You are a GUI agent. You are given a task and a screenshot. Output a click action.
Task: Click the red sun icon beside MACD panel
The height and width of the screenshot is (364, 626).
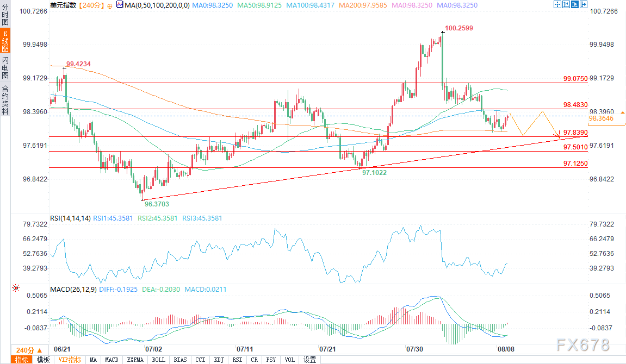(x=16, y=288)
